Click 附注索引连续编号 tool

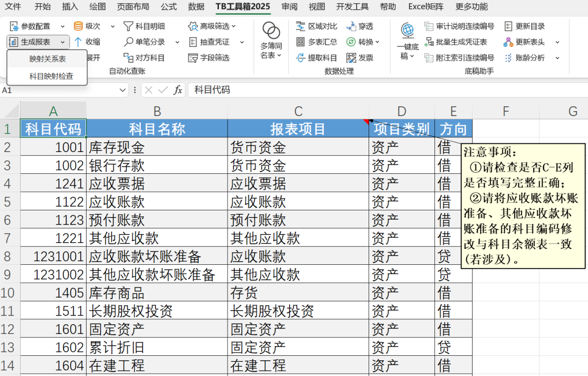coord(459,58)
